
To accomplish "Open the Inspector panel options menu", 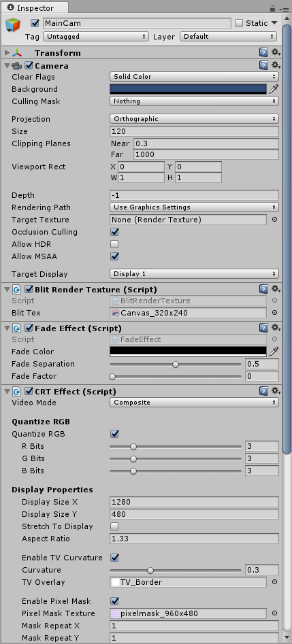I will coord(283,9).
